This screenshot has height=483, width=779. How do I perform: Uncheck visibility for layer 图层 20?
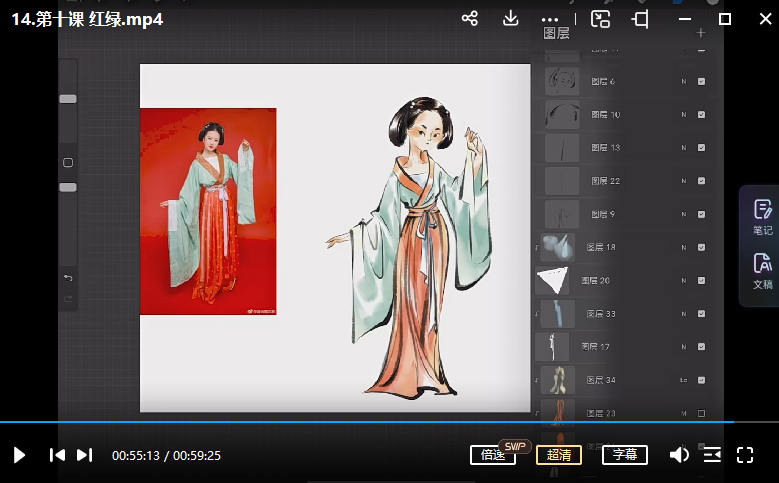click(701, 280)
